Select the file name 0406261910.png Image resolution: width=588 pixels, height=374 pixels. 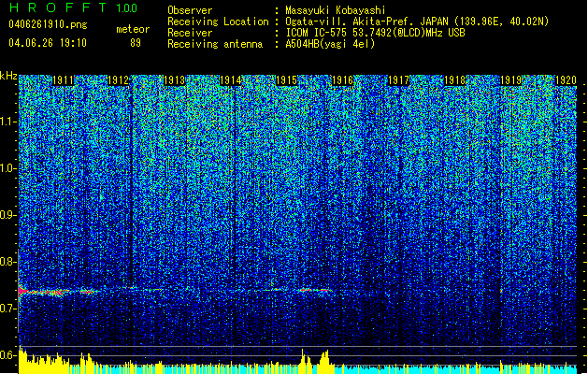pos(48,24)
